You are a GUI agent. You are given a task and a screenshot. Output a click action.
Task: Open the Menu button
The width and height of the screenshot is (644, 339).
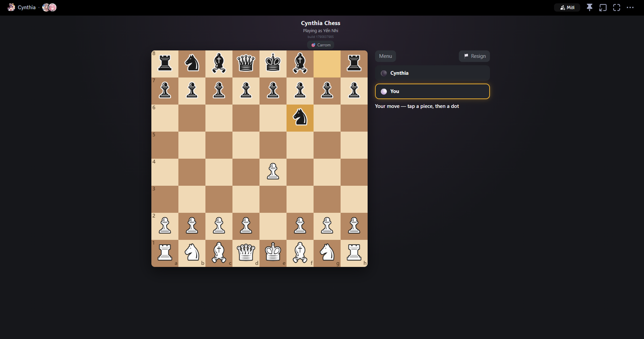[x=385, y=56]
